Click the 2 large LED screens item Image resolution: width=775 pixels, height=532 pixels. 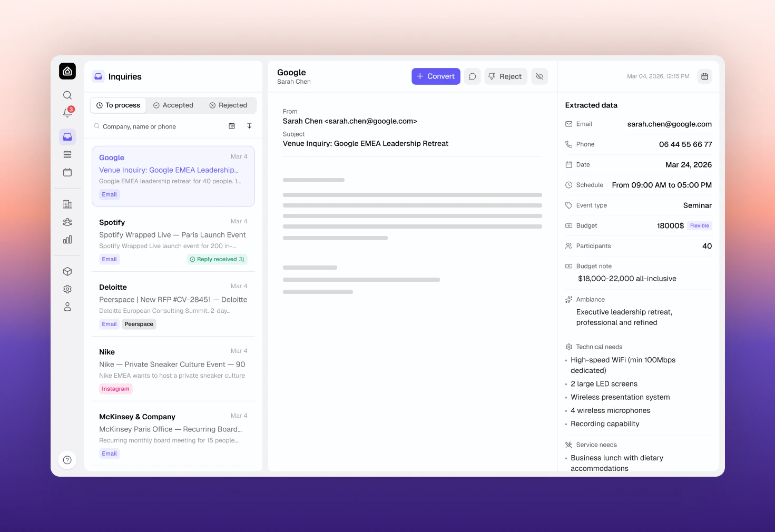[604, 384]
